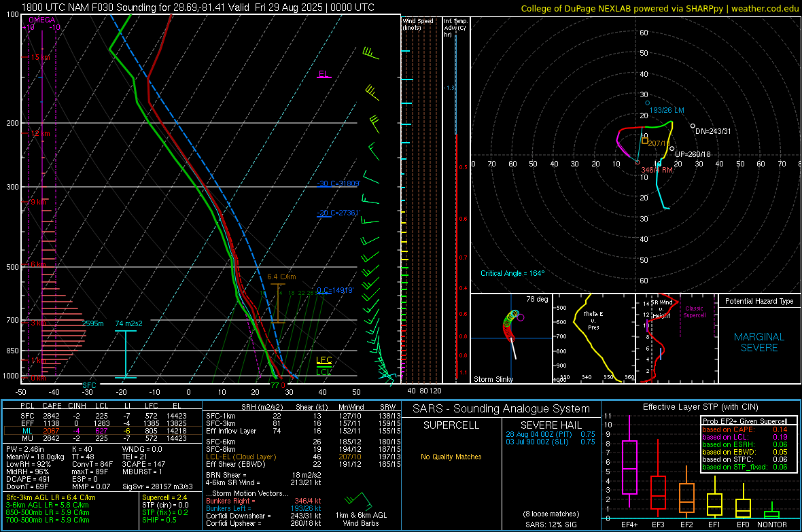Click the Corfidi downshear circle marker on hodograph
Screen dimensions: 802x532
pos(693,126)
